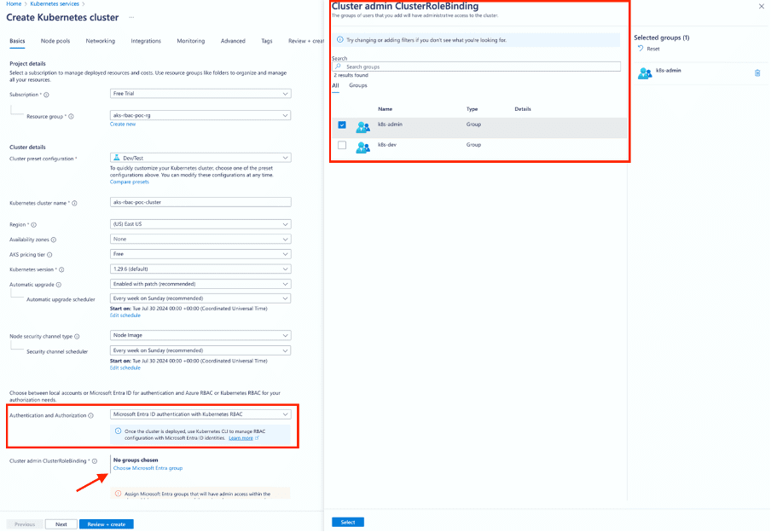
Task: Click Edit schedule under upgrade scheduler
Action: 125,315
